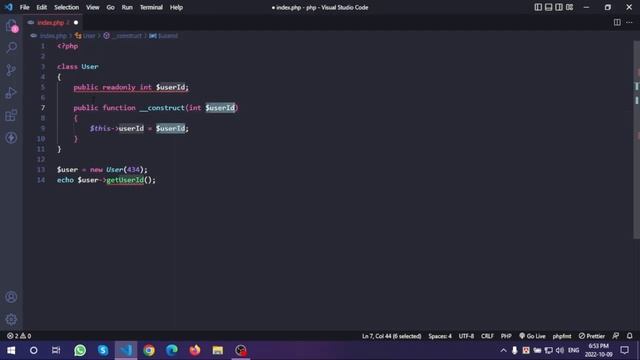Click __construct in the breadcrumb
This screenshot has width=640, height=360.
point(127,36)
